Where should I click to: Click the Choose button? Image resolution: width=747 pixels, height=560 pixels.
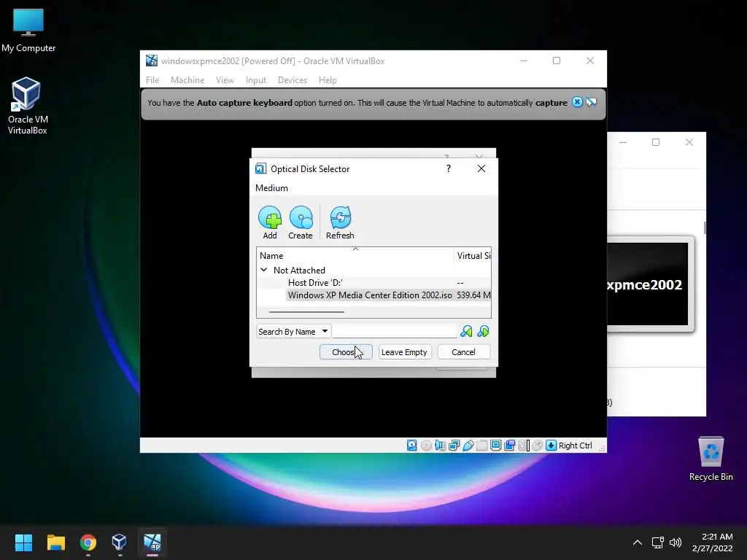(346, 352)
